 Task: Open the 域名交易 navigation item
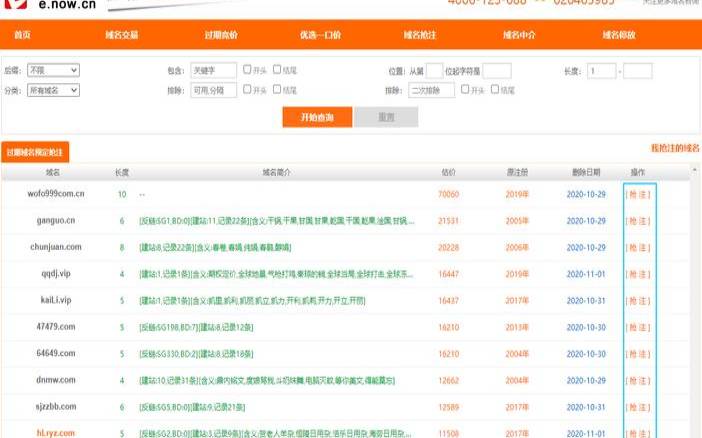pyautogui.click(x=122, y=35)
